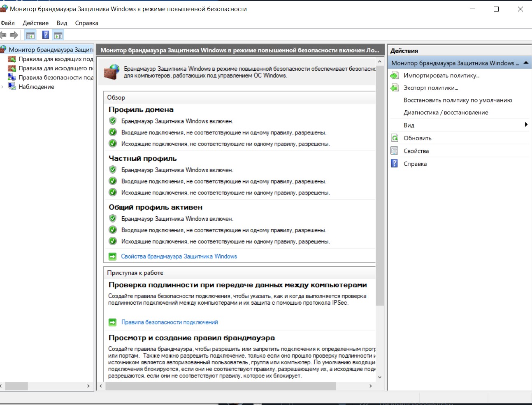
Task: Click green arrow beside Правила безопасности подключений
Action: (112, 322)
